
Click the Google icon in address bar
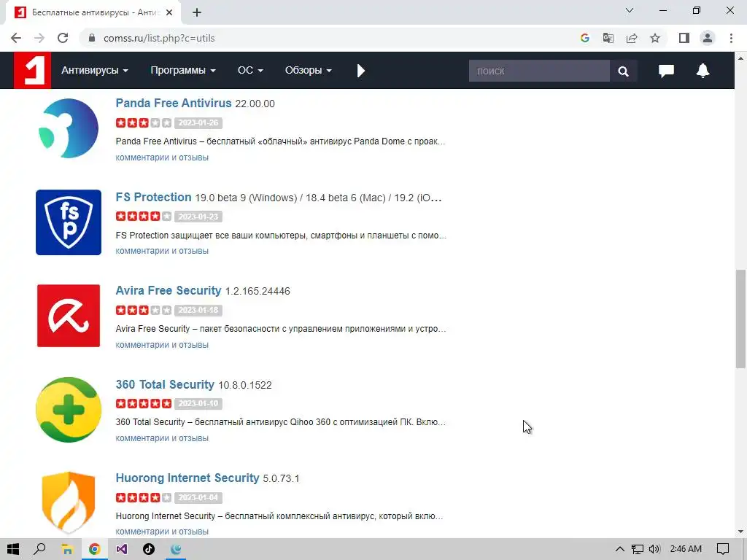[584, 38]
